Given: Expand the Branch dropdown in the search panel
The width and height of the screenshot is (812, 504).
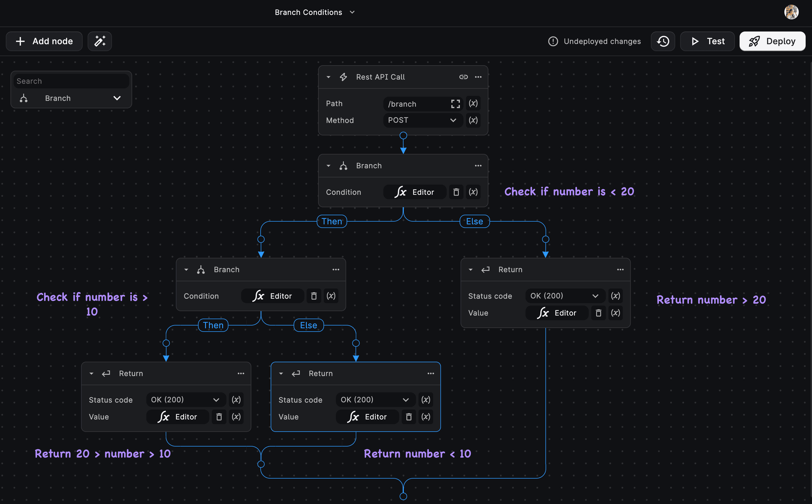Looking at the screenshot, I should (117, 98).
